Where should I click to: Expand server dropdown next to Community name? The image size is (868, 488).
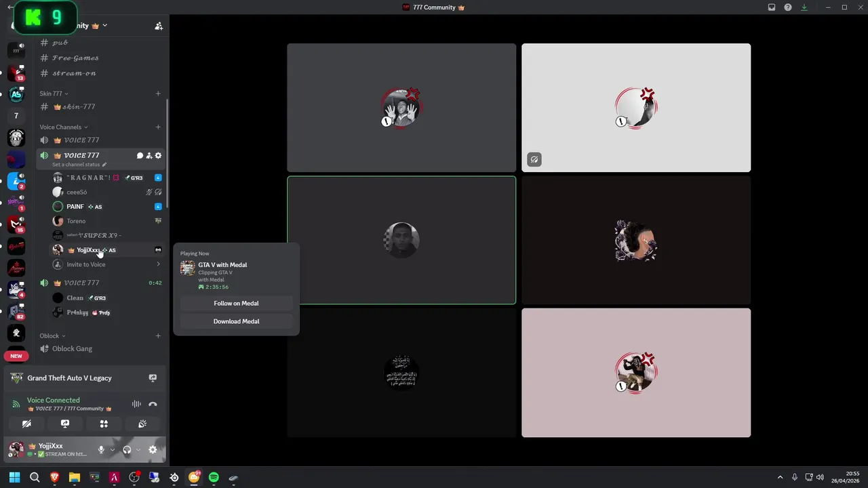(104, 26)
